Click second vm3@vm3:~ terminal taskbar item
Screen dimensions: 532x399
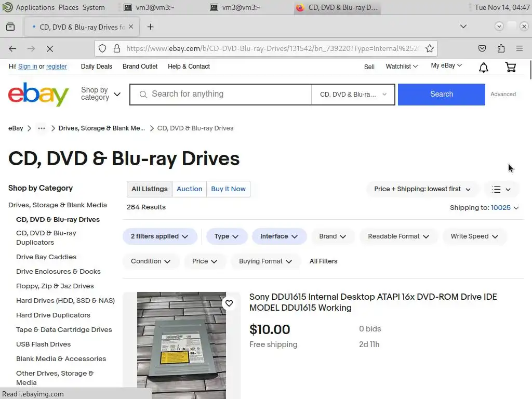click(235, 7)
